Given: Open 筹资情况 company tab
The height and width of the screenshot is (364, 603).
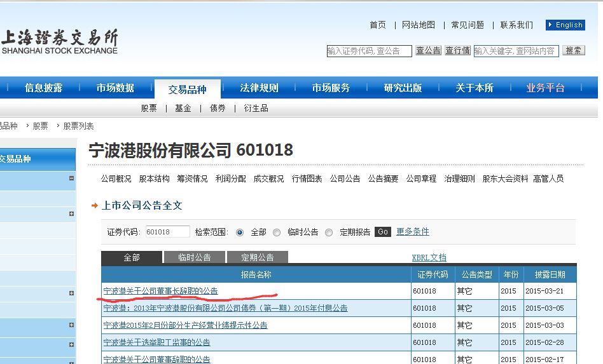Looking at the screenshot, I should pyautogui.click(x=192, y=179).
